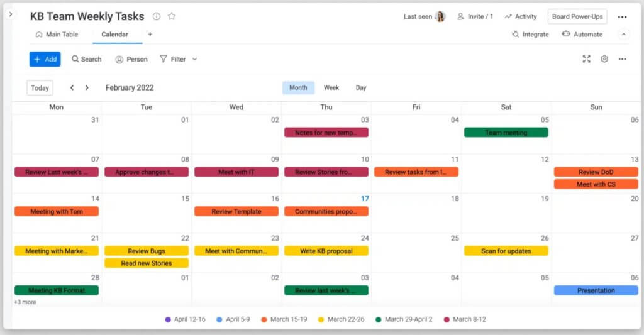Open the Meeting with Tom event
The image size is (644, 335).
[56, 211]
